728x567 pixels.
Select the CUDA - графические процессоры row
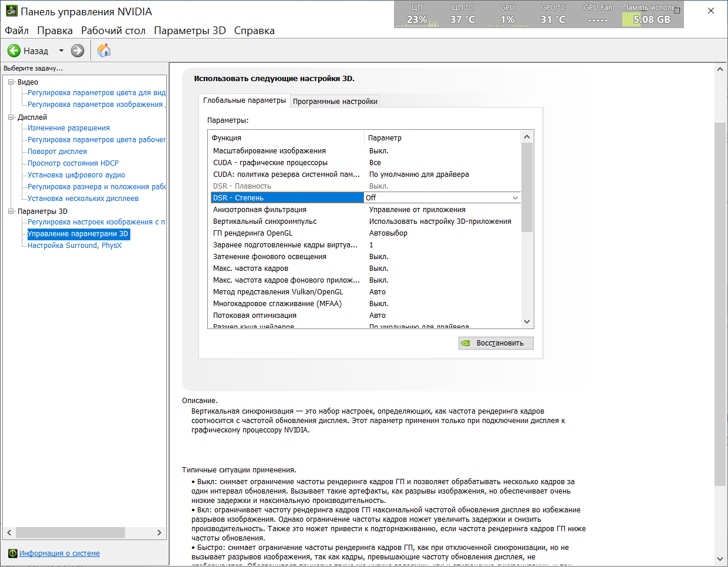[365, 163]
